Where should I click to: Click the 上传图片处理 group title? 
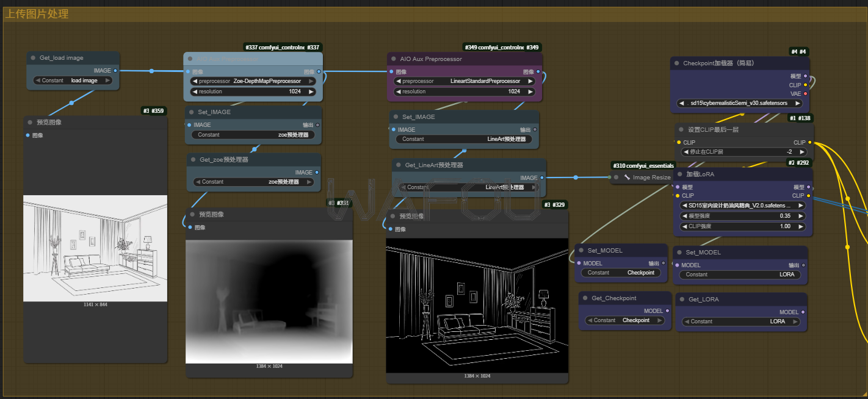tap(37, 14)
